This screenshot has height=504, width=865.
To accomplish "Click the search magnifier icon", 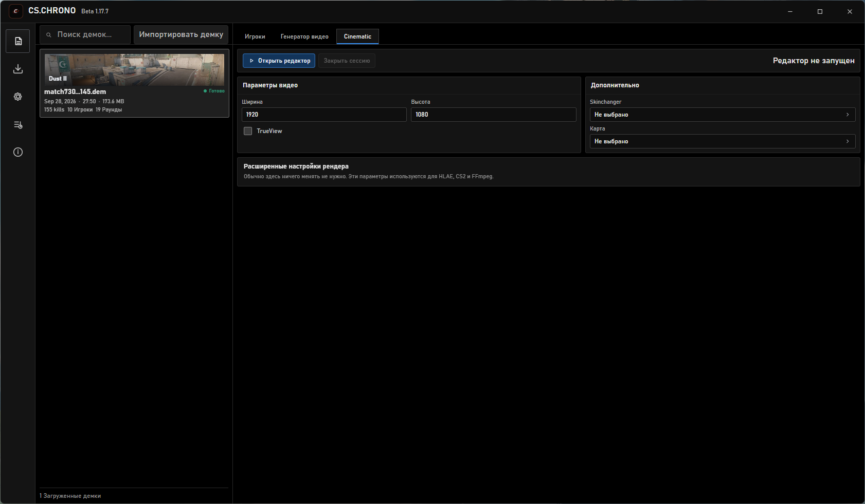I will (x=49, y=35).
